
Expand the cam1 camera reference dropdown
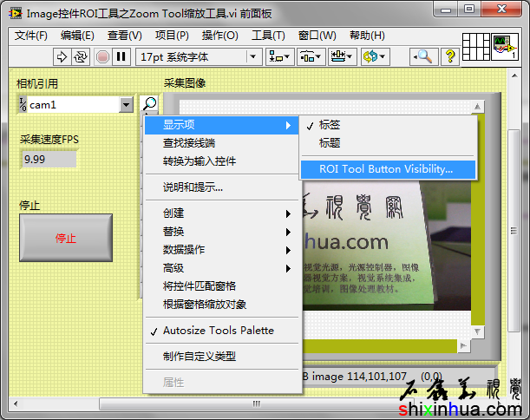point(126,105)
